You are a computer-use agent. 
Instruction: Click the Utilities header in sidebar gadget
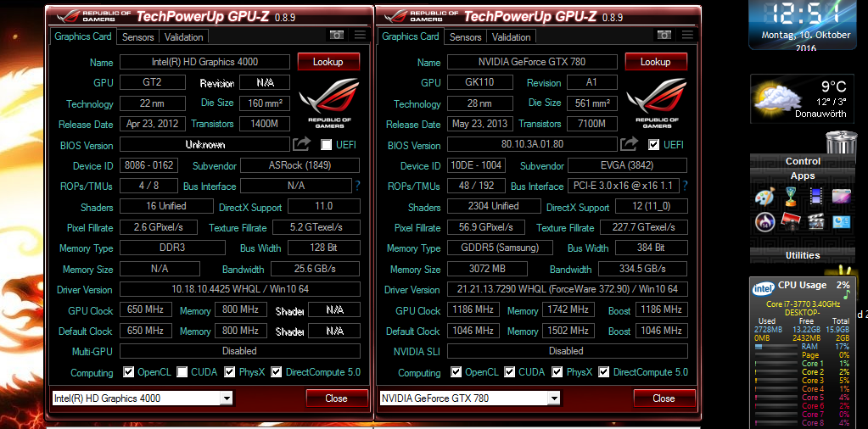803,255
